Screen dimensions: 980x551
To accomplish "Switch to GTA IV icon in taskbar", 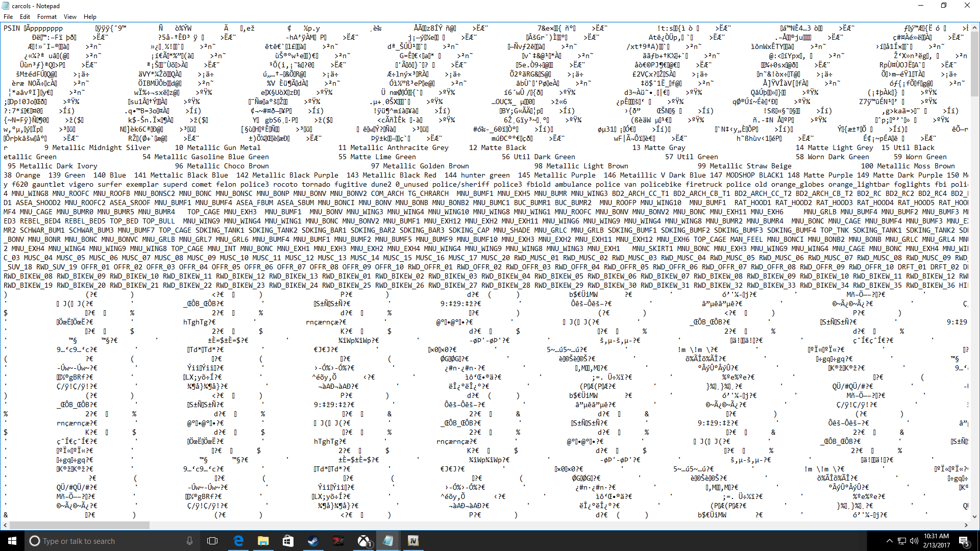I will pyautogui.click(x=413, y=541).
